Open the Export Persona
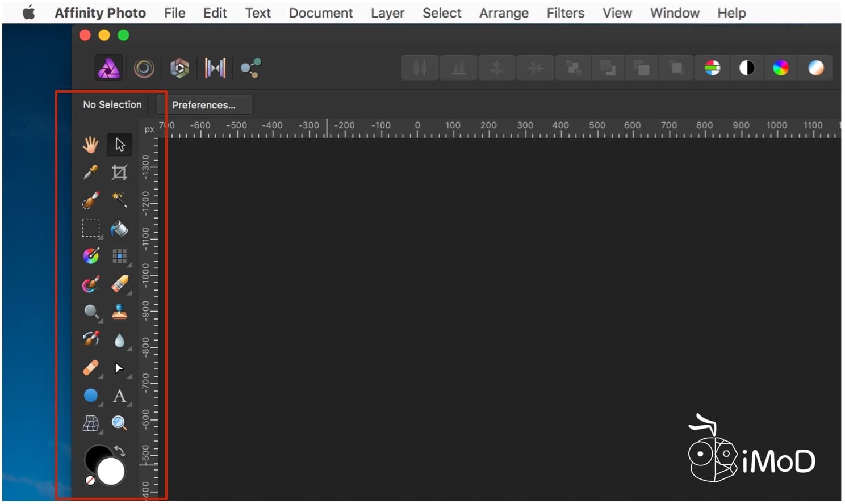The image size is (845, 504). pos(250,68)
